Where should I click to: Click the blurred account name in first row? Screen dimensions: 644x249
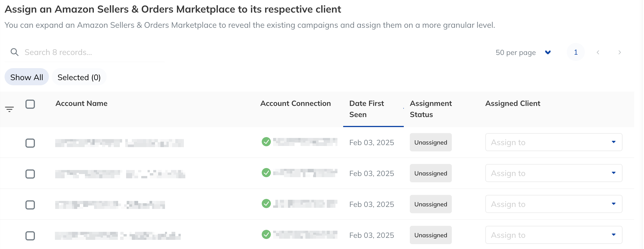(x=120, y=143)
